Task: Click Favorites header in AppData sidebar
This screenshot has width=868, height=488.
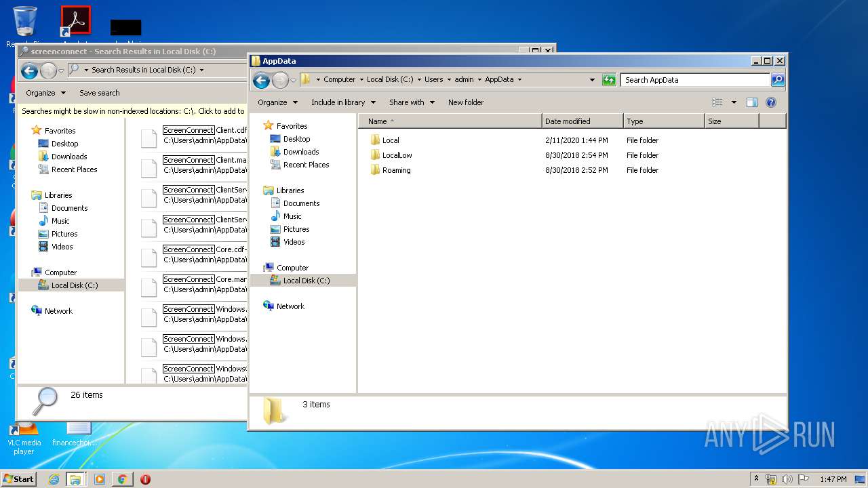Action: (x=285, y=126)
